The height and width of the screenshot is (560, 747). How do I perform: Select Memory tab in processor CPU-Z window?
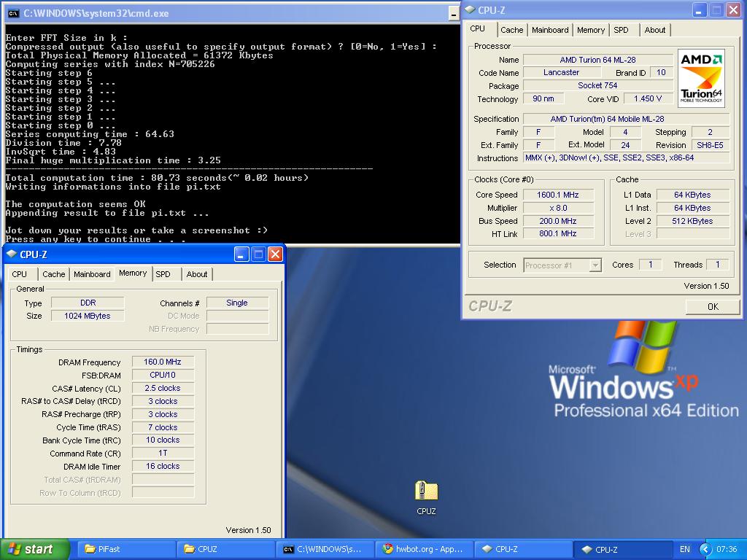tap(591, 30)
